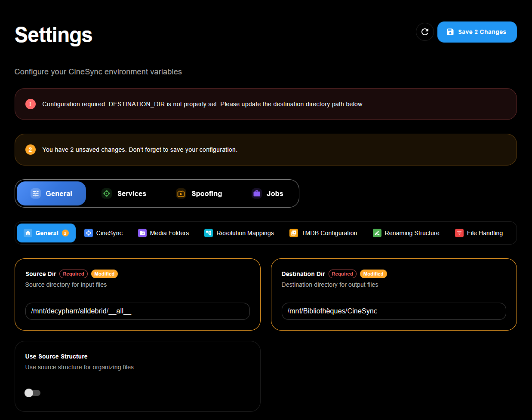Click Save 2 Changes button
This screenshot has height=420, width=532.
(x=477, y=32)
